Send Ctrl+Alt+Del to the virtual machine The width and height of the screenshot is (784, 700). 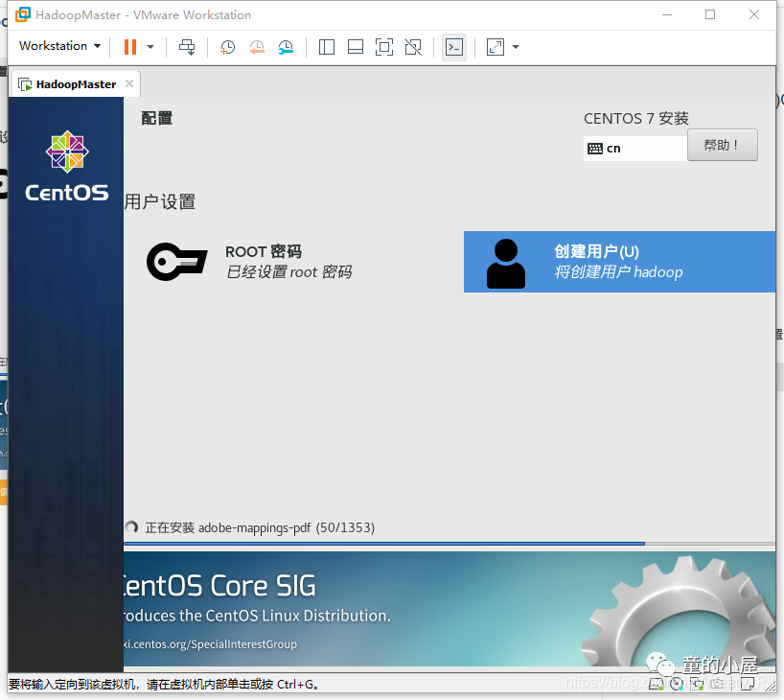[188, 47]
